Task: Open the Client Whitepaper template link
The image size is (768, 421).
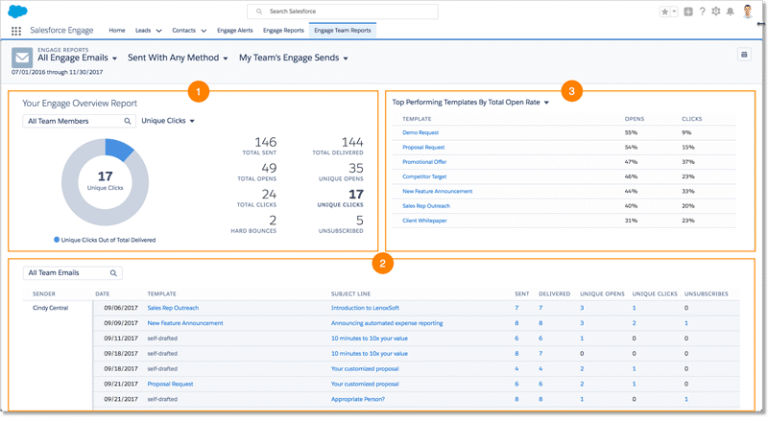Action: [x=424, y=221]
